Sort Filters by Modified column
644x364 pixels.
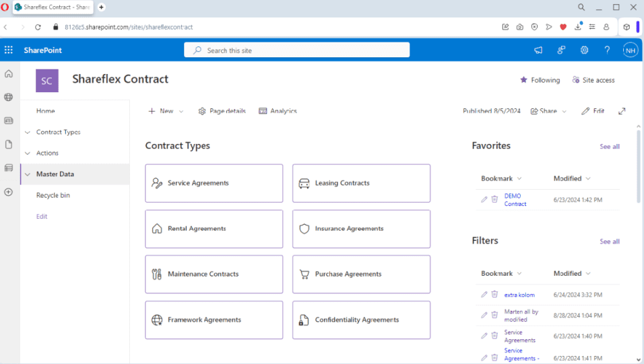pyautogui.click(x=572, y=273)
